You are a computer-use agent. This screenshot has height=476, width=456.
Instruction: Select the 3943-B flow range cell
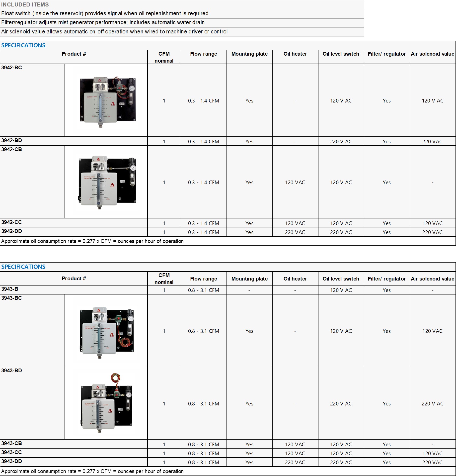pyautogui.click(x=204, y=290)
